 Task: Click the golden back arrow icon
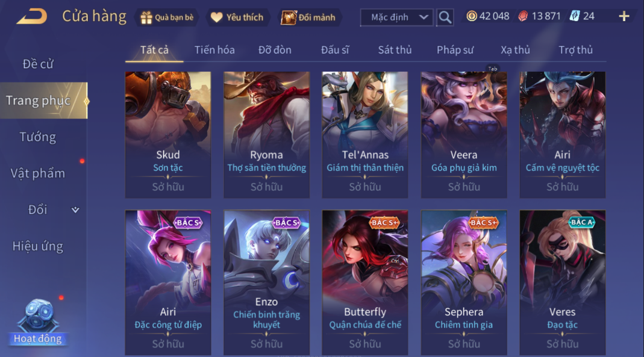coord(31,17)
